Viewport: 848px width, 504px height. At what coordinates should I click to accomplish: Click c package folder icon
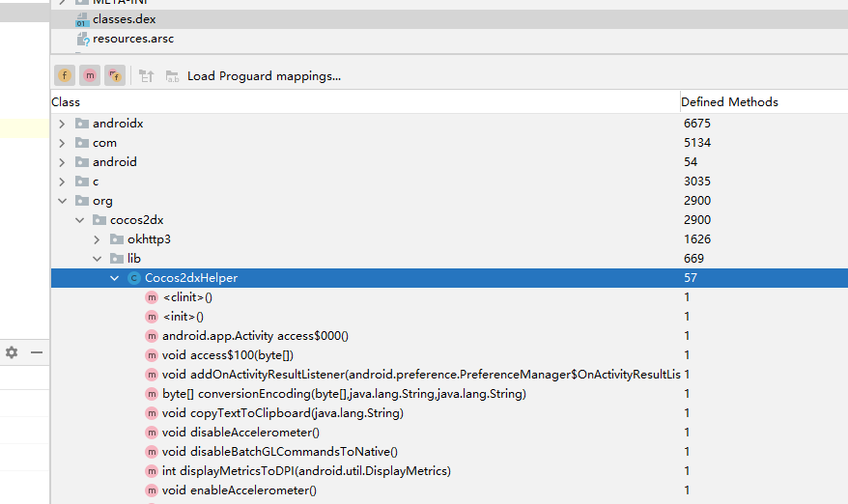coord(82,182)
